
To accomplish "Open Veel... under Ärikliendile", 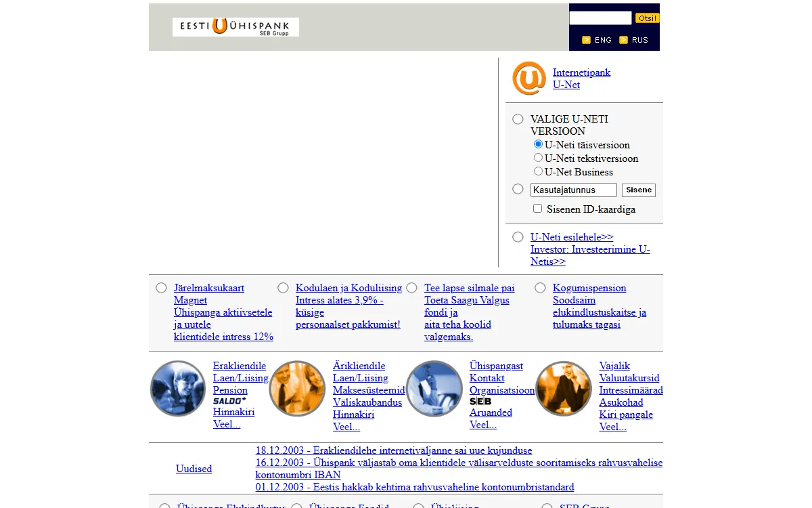I will coord(346,427).
